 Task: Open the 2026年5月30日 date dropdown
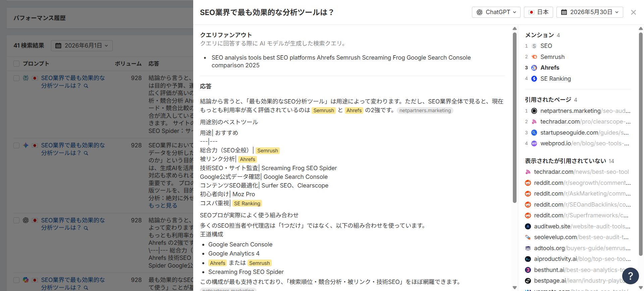point(590,12)
